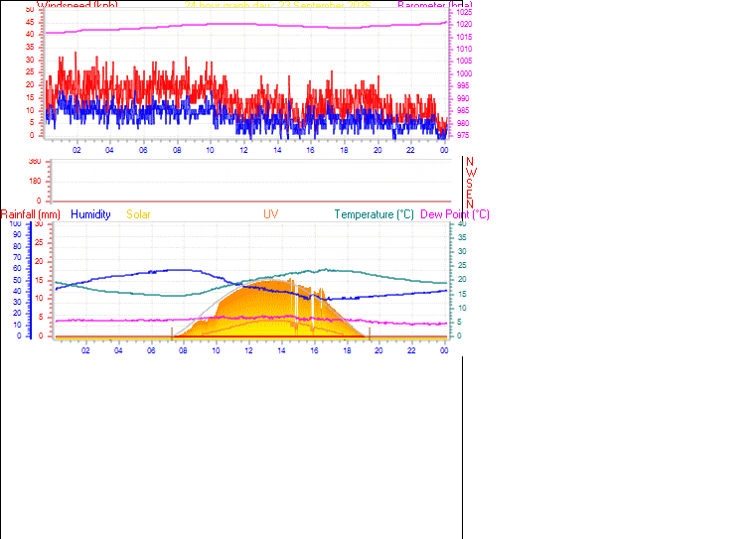This screenshot has width=756, height=539.
Task: Click the Windspeed (kph) axis title
Action: pos(77,5)
